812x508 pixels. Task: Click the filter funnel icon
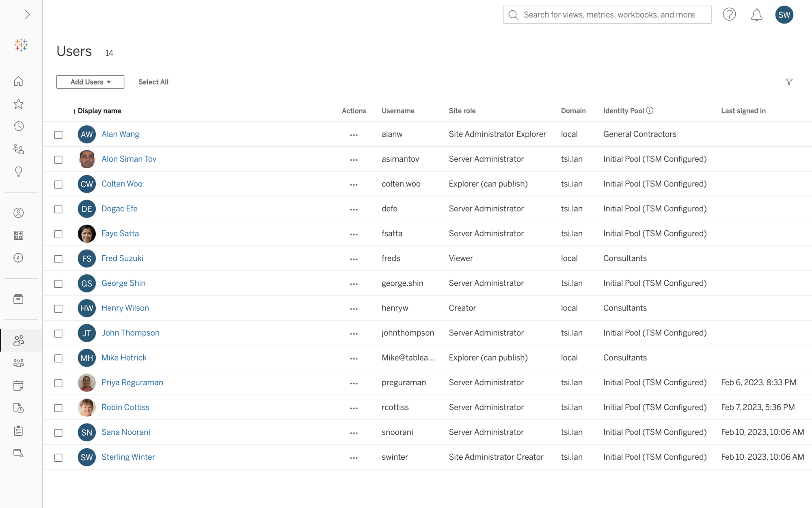point(789,82)
